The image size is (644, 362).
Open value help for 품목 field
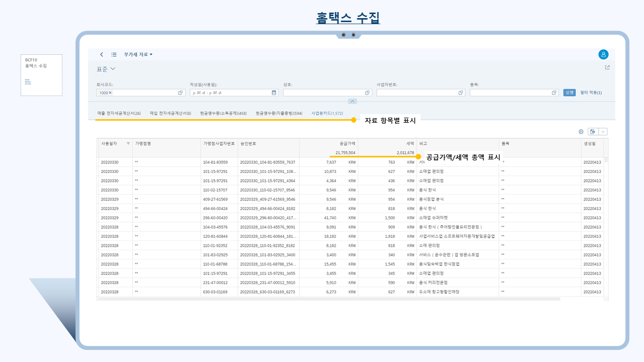554,93
